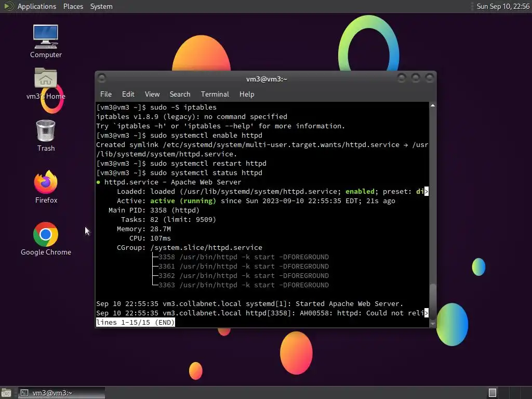Close the terminal window
The image size is (532, 399).
click(430, 78)
